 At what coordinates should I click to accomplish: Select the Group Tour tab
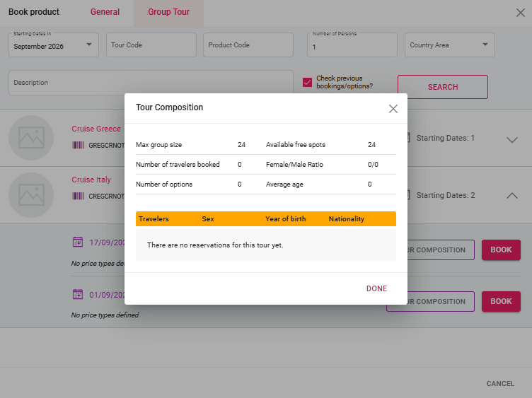(168, 12)
